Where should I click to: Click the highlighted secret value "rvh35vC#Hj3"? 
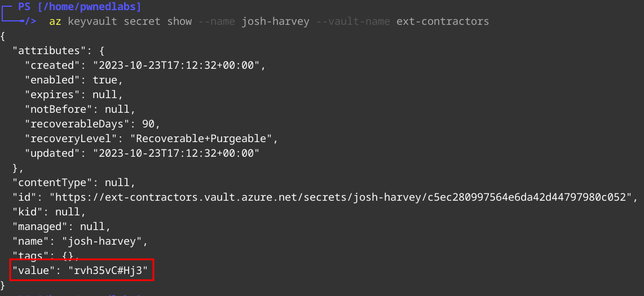tap(107, 271)
